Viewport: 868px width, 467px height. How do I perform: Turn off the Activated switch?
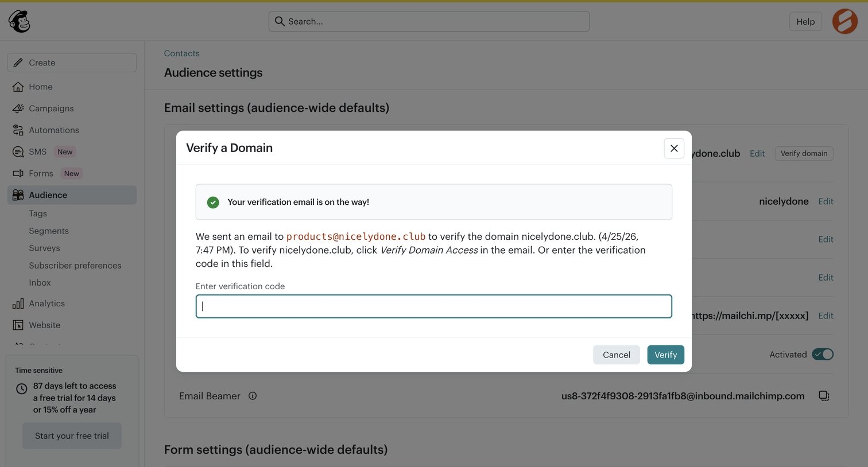click(x=823, y=355)
